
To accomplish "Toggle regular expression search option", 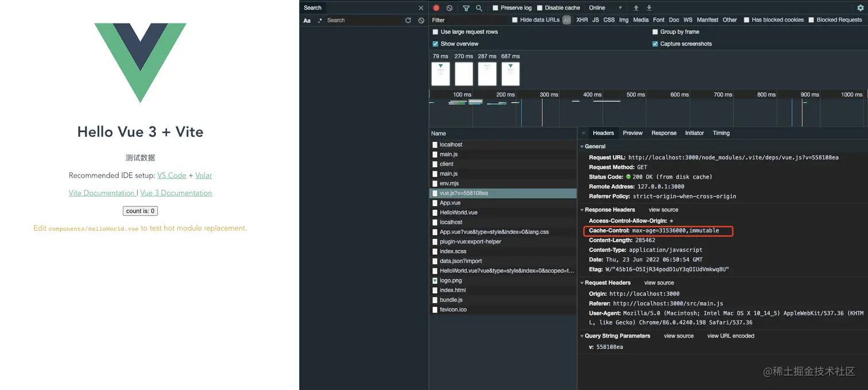I will (320, 21).
